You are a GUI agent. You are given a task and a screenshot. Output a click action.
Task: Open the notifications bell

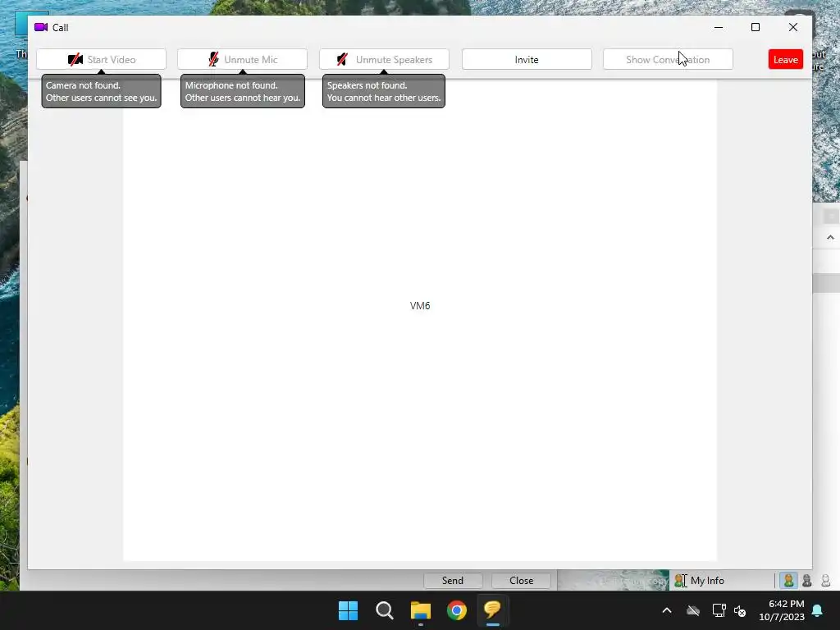click(818, 610)
